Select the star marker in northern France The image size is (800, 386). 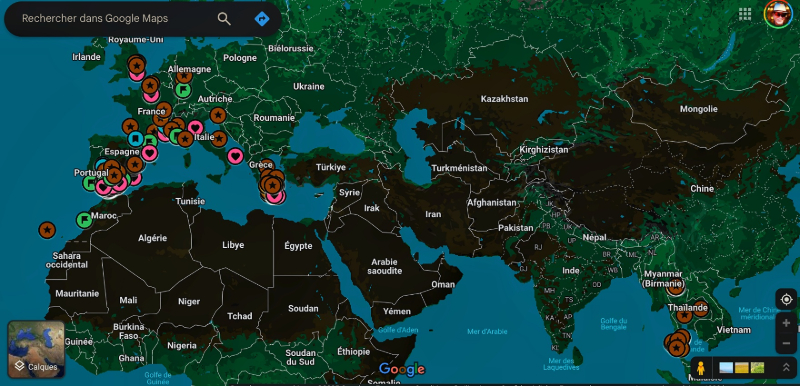tap(150, 85)
